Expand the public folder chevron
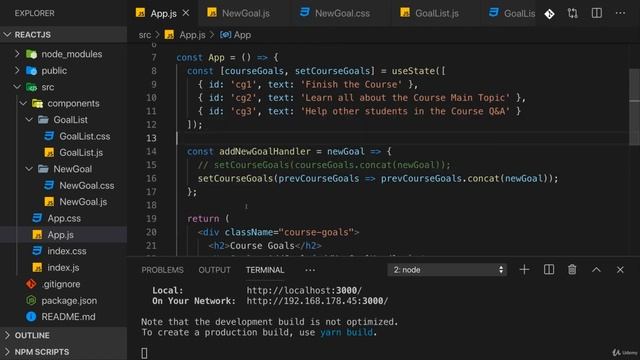Image resolution: width=640 pixels, height=360 pixels. tap(17, 70)
